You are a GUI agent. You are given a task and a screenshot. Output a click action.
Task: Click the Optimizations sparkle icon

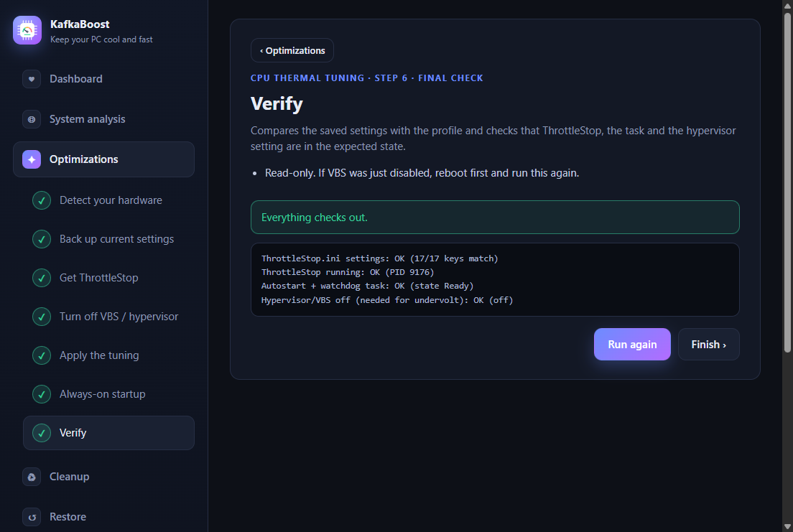(x=32, y=159)
